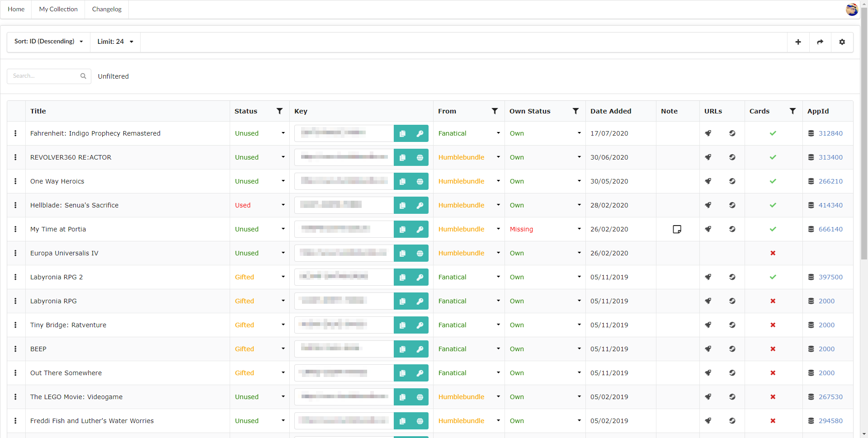This screenshot has width=868, height=438.
Task: Open settings with the gear icon
Action: pos(842,42)
